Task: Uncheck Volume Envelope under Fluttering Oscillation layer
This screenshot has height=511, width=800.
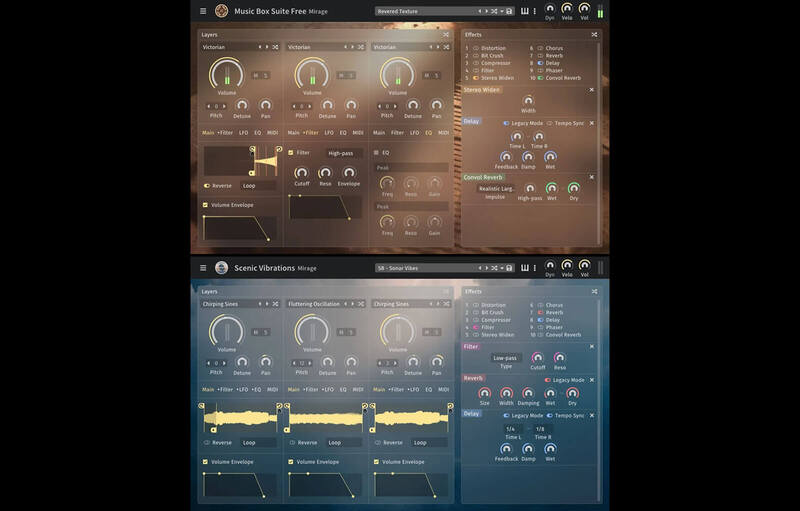Action: [x=291, y=462]
